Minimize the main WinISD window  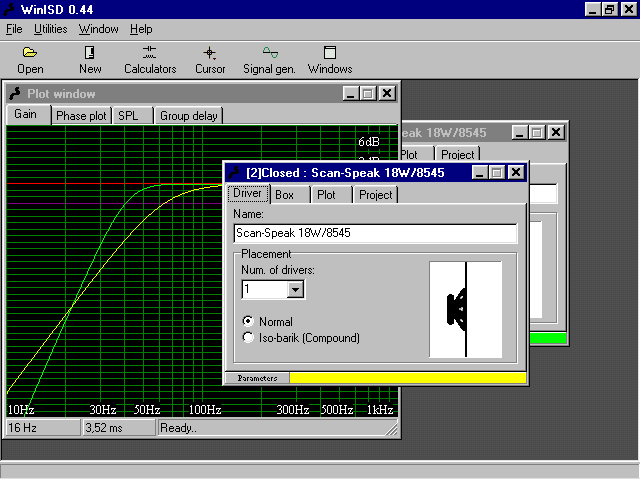click(592, 9)
